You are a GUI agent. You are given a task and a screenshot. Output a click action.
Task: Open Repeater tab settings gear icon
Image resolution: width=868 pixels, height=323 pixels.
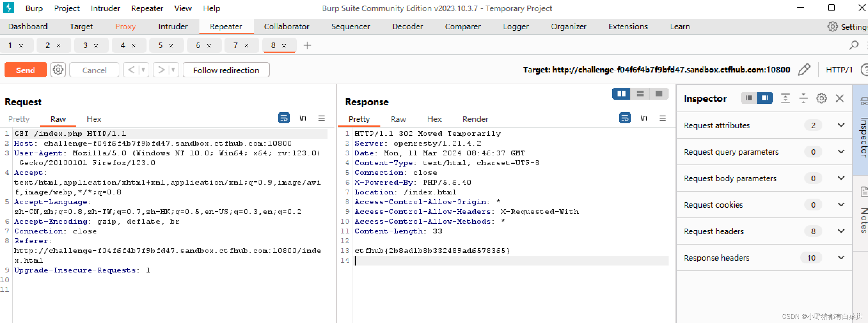tap(58, 70)
